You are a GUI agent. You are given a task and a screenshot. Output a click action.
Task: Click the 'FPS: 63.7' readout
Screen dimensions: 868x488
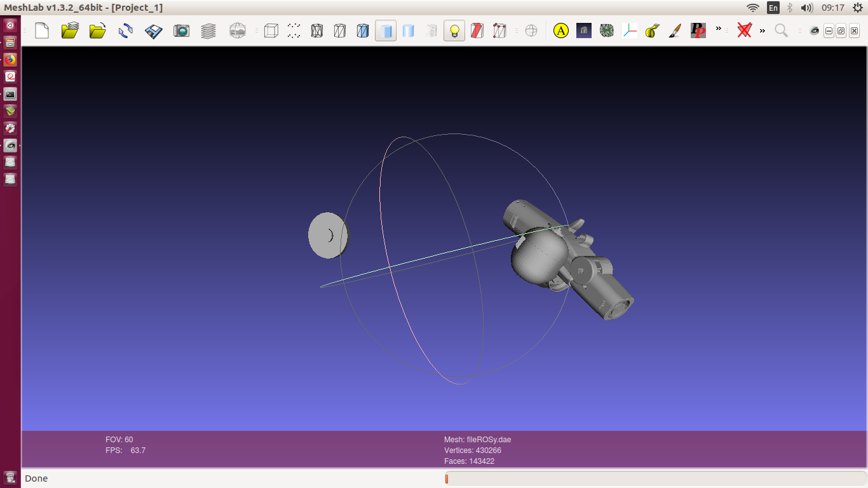[125, 451]
